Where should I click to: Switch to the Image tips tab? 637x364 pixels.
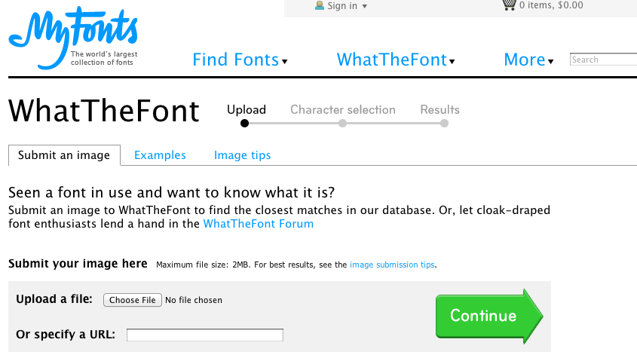point(243,155)
